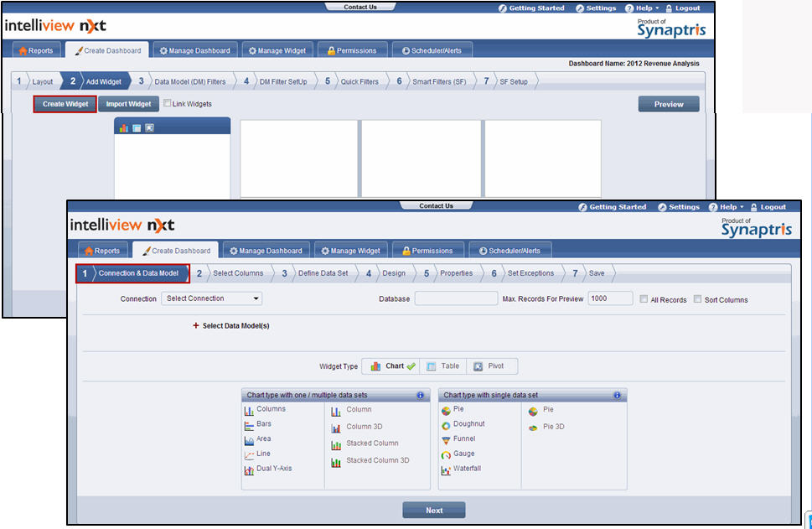Open Help dropdown in back window header
Image resolution: width=812 pixels, height=529 pixels.
pos(642,8)
